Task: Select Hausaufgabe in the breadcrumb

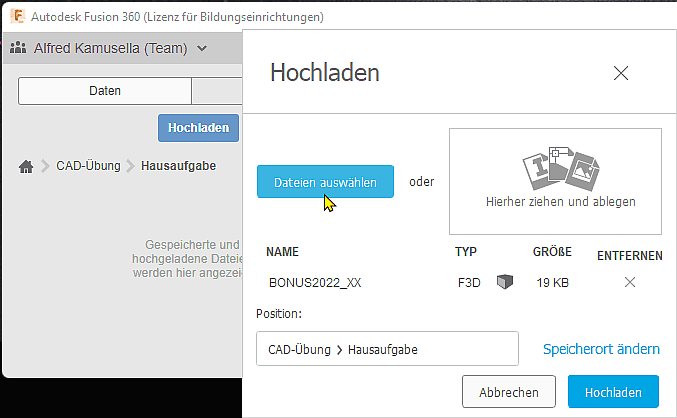Action: (178, 166)
